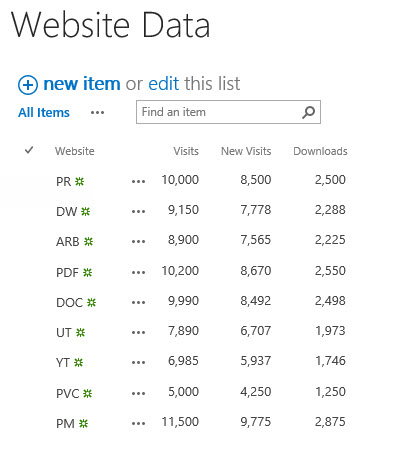Select the All Items view

coord(44,113)
